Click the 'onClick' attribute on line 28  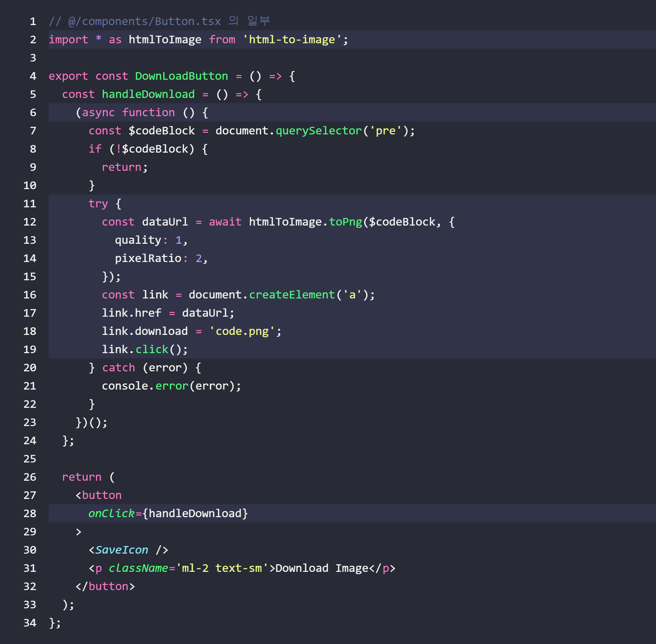pos(112,513)
